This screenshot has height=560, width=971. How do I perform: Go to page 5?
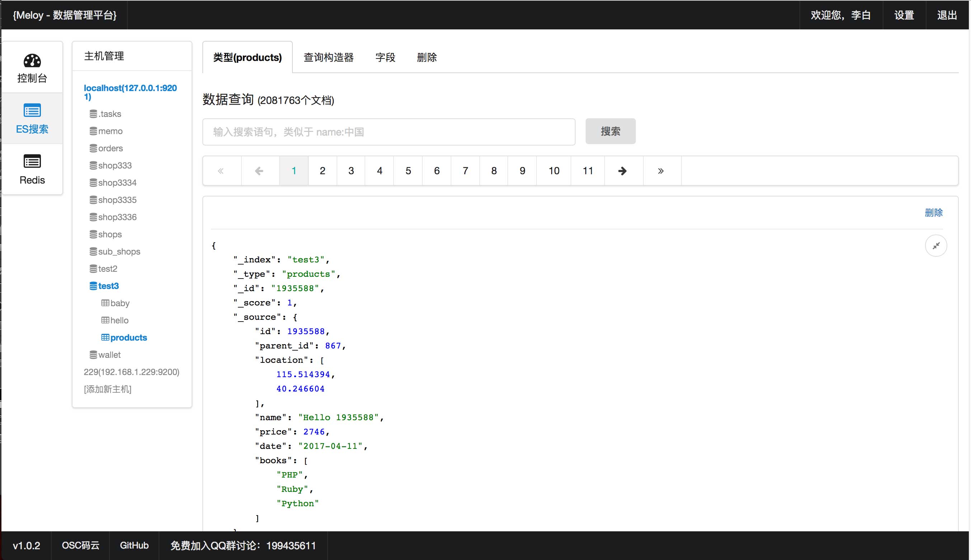click(408, 171)
